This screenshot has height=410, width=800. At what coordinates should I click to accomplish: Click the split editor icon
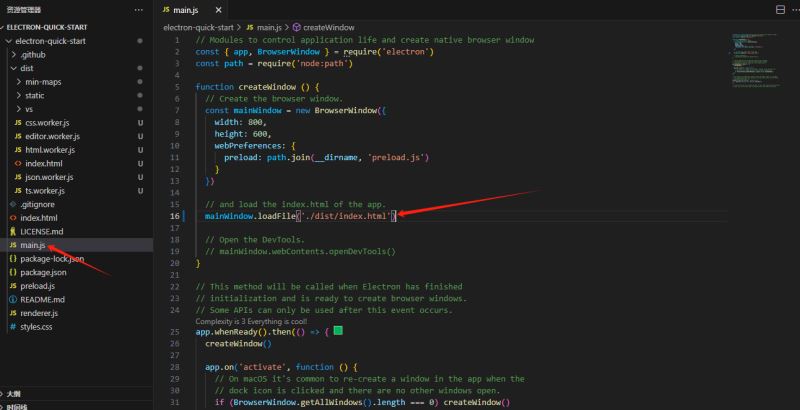[x=780, y=10]
